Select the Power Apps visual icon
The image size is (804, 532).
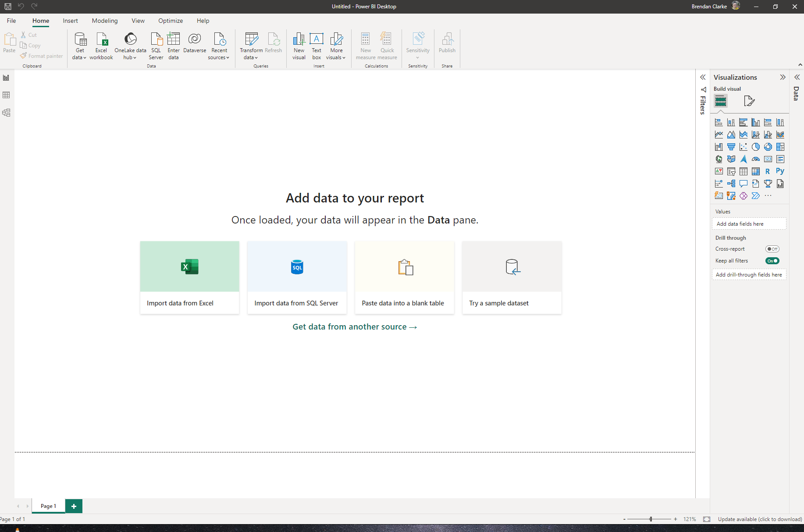744,196
